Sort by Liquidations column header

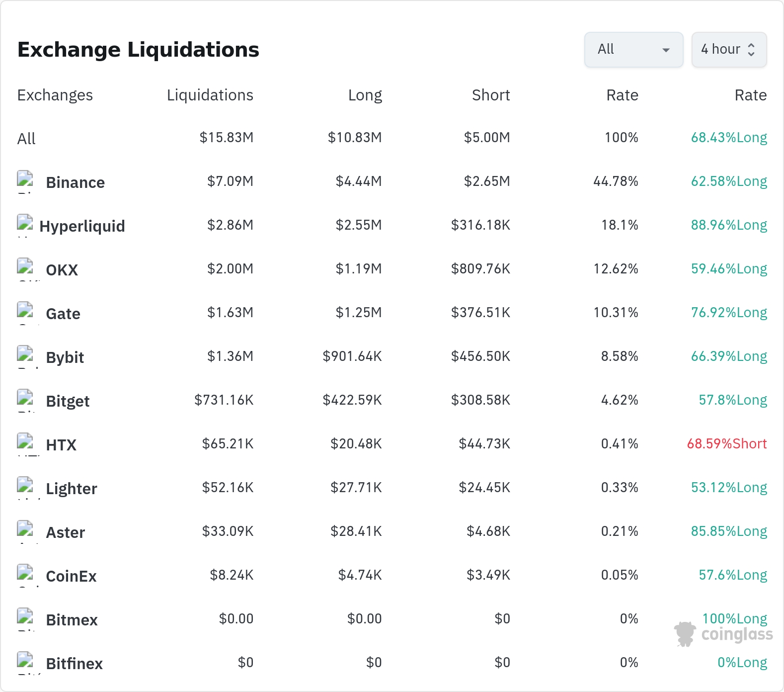pos(210,95)
